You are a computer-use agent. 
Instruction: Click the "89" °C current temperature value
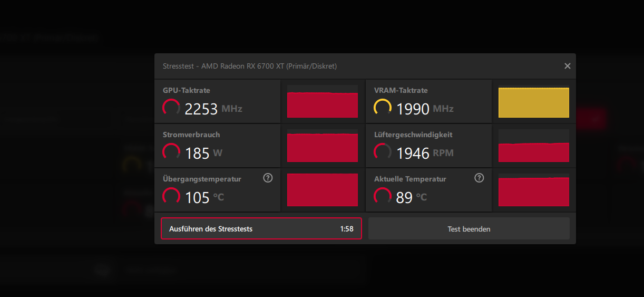pyautogui.click(x=404, y=198)
